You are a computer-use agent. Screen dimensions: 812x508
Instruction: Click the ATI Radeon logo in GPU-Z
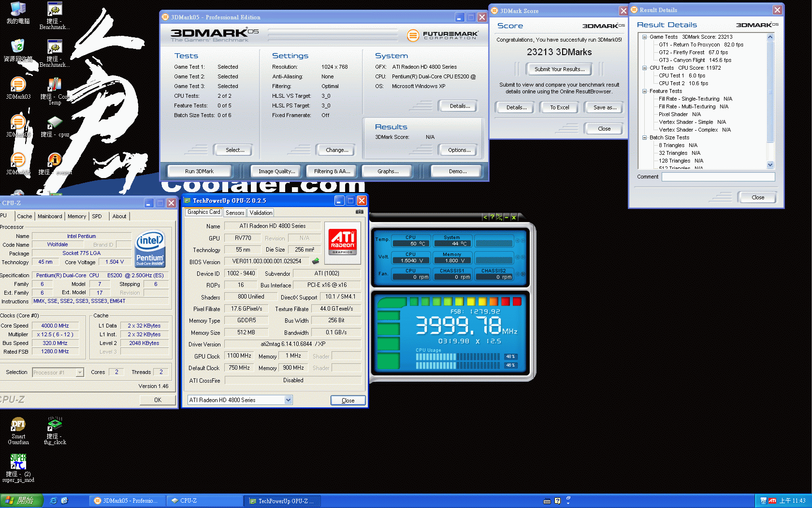click(x=343, y=242)
